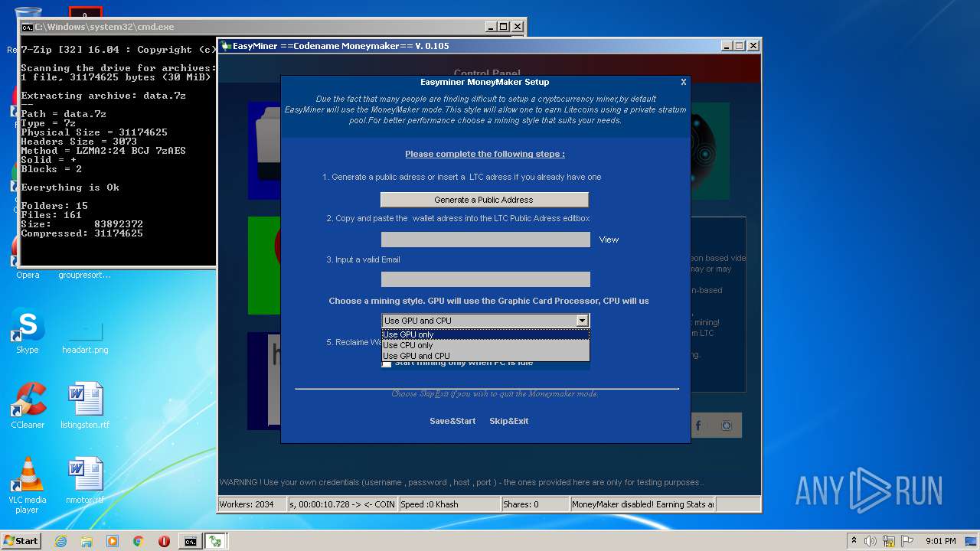Click Skip&Exit button
Screen dimensions: 980x551
[509, 421]
